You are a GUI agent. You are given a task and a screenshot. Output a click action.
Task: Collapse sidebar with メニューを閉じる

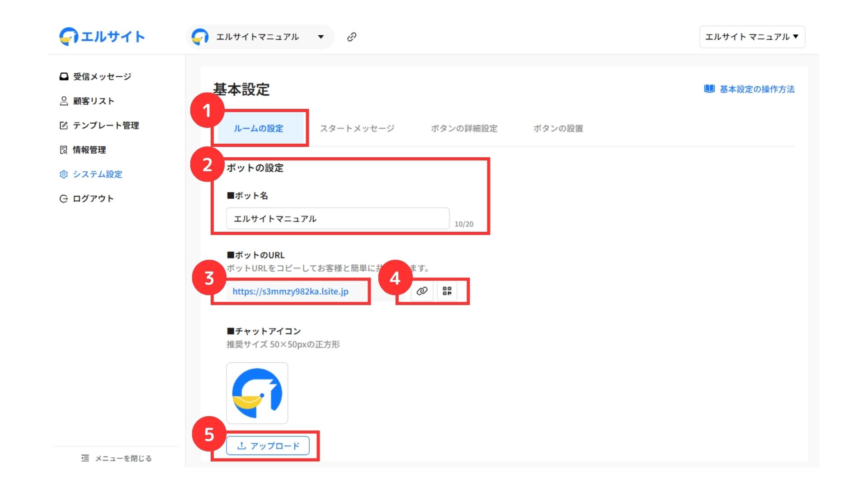point(117,458)
